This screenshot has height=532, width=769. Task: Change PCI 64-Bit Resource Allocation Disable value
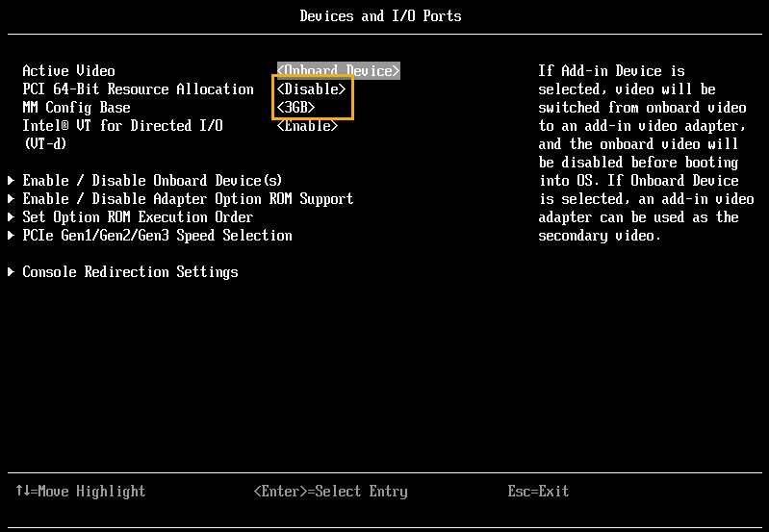311,89
